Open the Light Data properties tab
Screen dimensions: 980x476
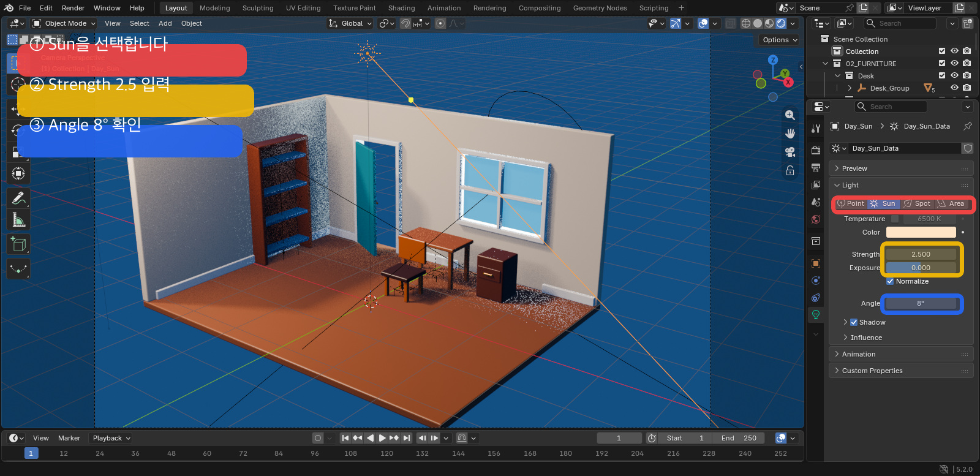pos(816,315)
